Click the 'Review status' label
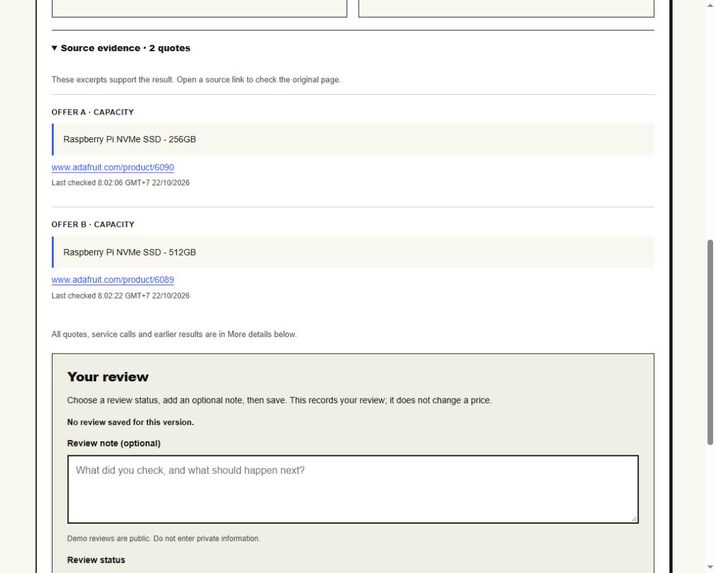The image size is (715, 573). point(96,560)
